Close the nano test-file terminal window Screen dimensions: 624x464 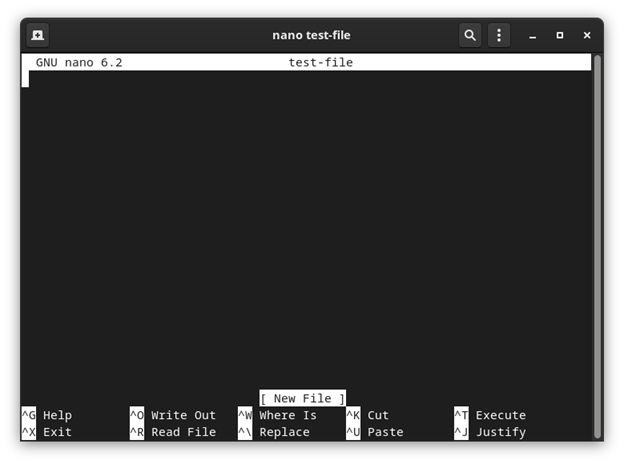point(587,35)
